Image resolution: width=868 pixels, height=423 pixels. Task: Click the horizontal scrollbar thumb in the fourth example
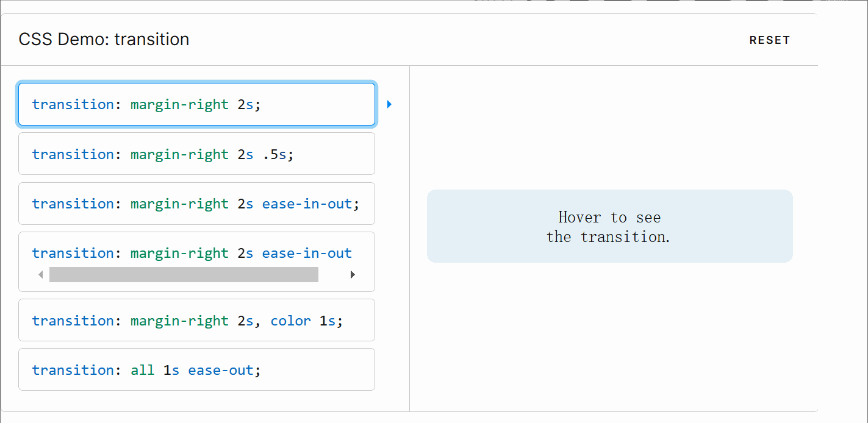pyautogui.click(x=183, y=274)
